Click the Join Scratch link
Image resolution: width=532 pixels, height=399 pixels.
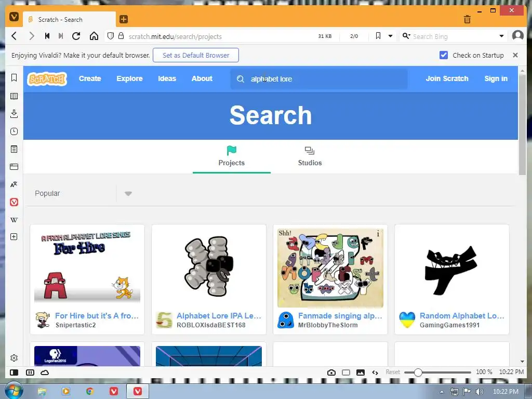[x=447, y=79]
